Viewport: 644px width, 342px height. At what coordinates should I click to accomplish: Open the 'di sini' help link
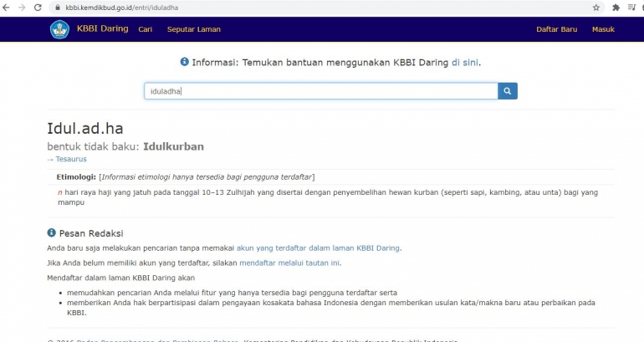coord(465,62)
